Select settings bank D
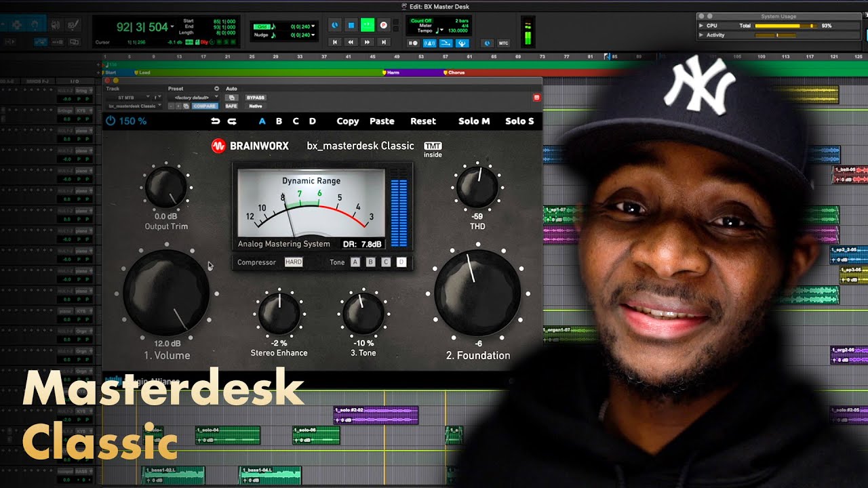Screen dimensions: 868x488 click(x=313, y=121)
